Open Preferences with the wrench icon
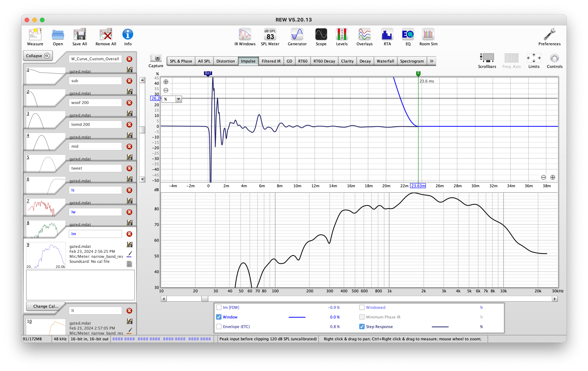This screenshot has width=588, height=371. [x=549, y=37]
